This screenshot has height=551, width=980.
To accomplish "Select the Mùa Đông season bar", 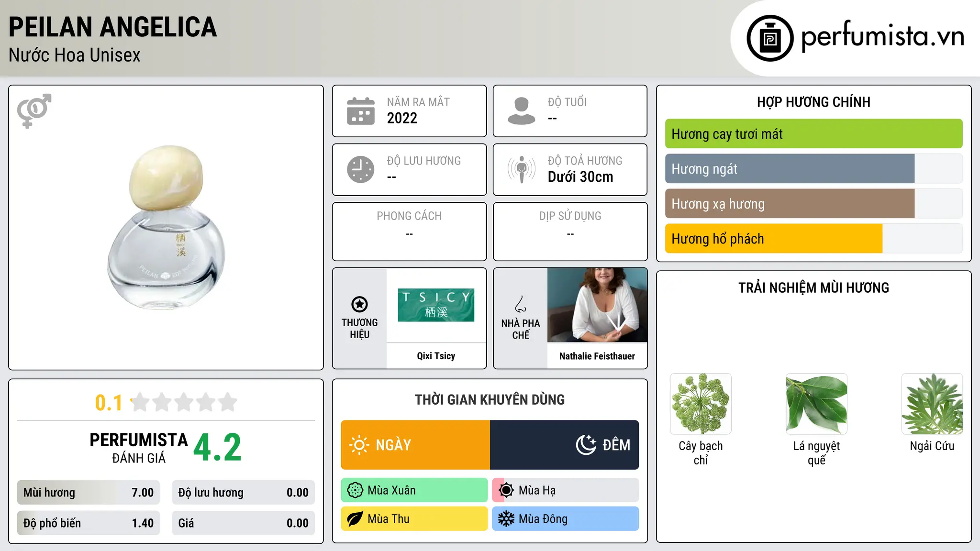I will (566, 519).
